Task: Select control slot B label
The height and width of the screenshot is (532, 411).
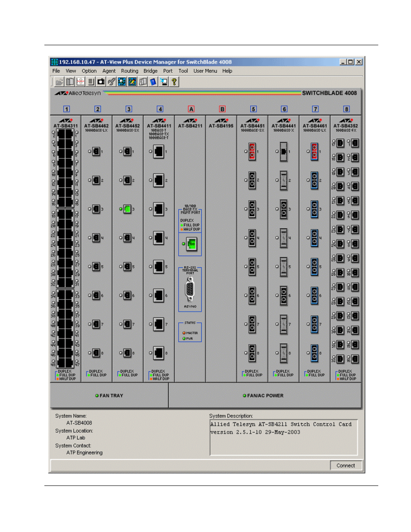Action: click(x=222, y=109)
